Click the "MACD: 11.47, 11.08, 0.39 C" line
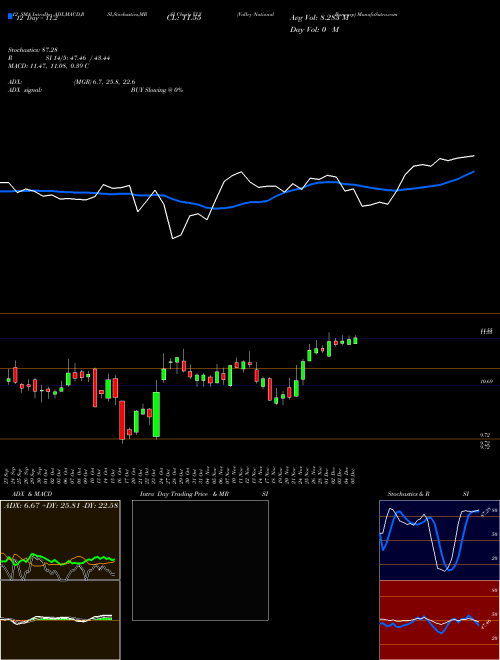 tap(48, 66)
